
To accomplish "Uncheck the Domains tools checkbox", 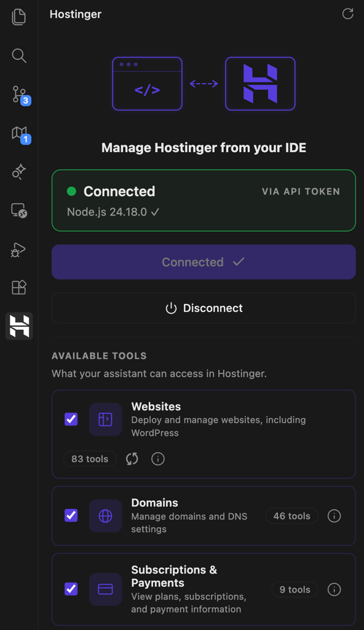I will (x=71, y=515).
